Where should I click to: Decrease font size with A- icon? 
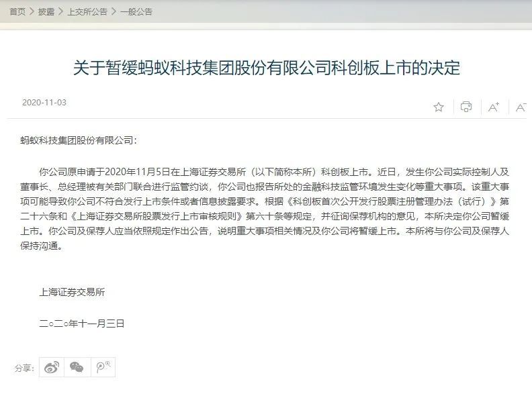521,107
